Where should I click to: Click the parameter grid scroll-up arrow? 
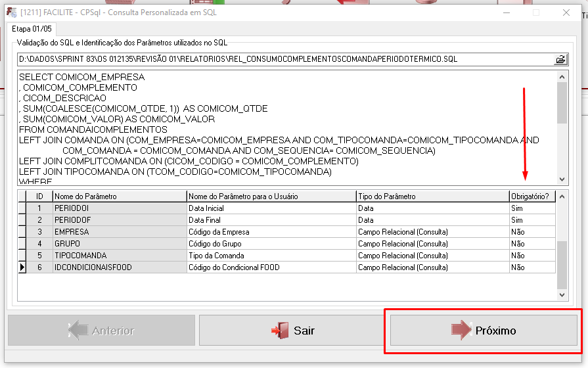pos(562,196)
